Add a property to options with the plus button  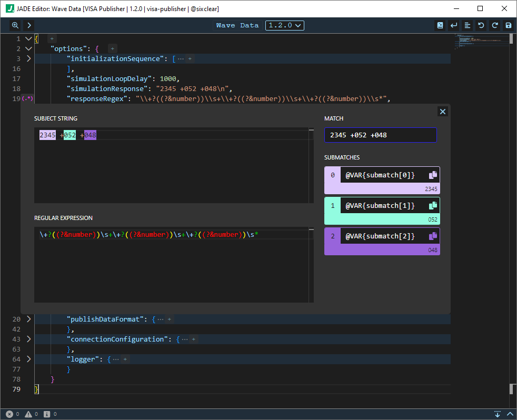[112, 48]
